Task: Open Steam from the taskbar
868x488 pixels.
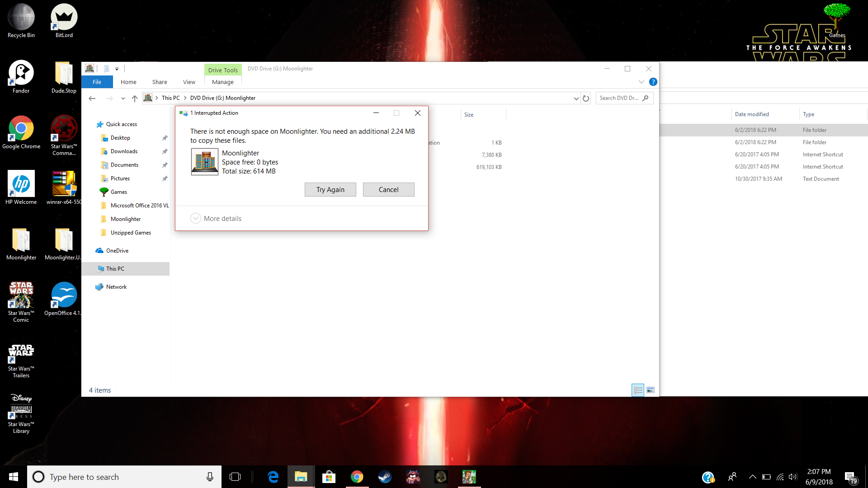Action: click(x=385, y=477)
